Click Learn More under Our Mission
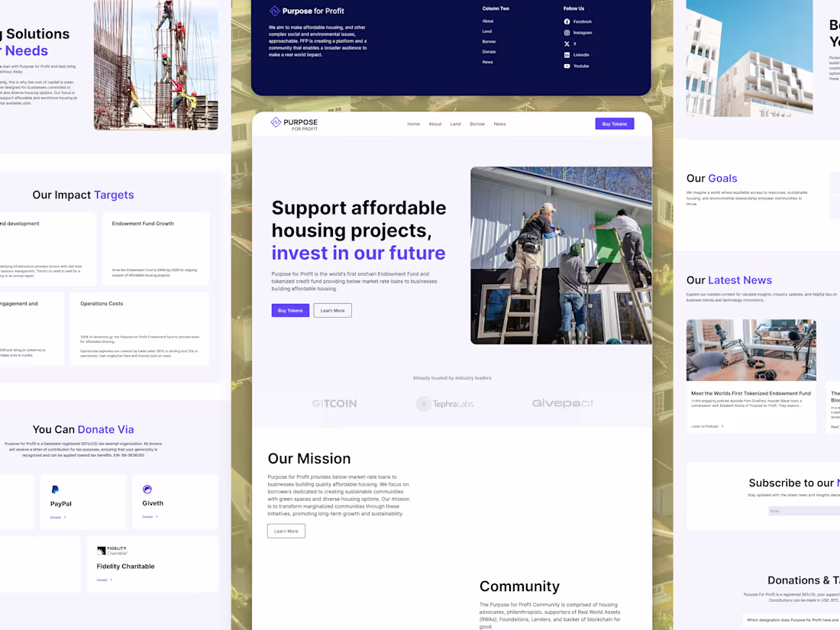Viewport: 840px width, 630px height. [x=286, y=530]
